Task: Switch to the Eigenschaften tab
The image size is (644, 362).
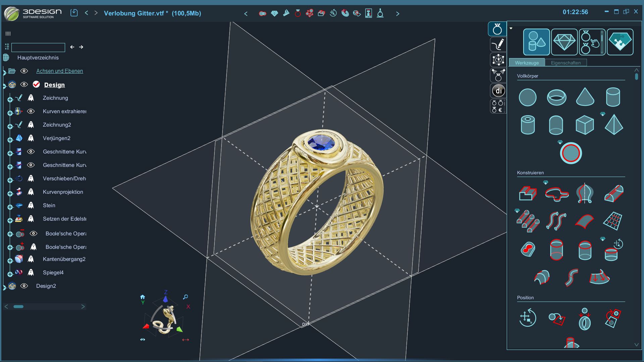Action: click(x=565, y=63)
